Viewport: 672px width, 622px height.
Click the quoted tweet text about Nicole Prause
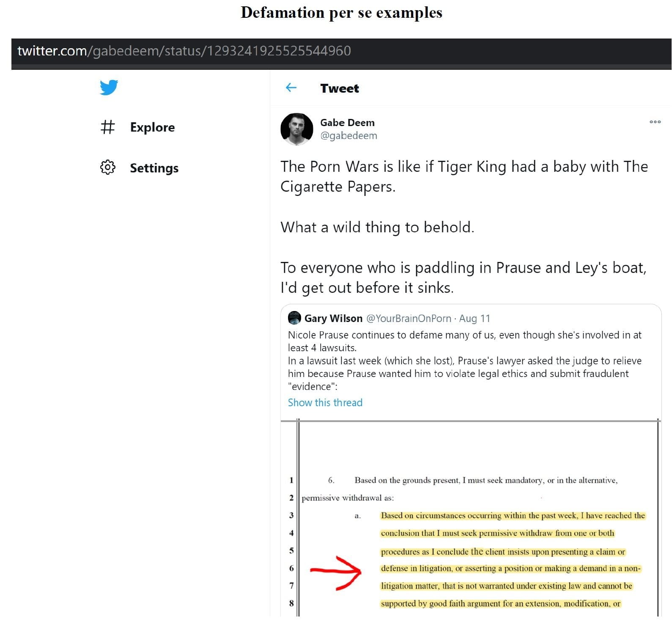(x=465, y=361)
